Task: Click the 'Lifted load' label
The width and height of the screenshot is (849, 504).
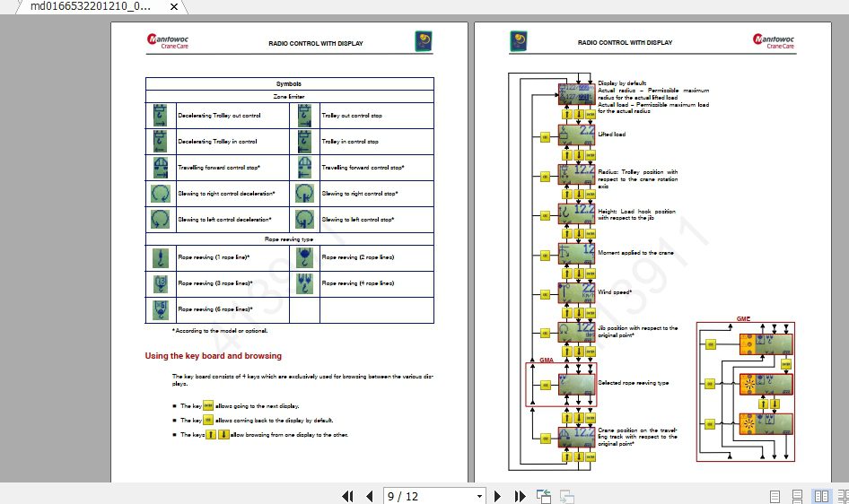Action: coord(612,135)
